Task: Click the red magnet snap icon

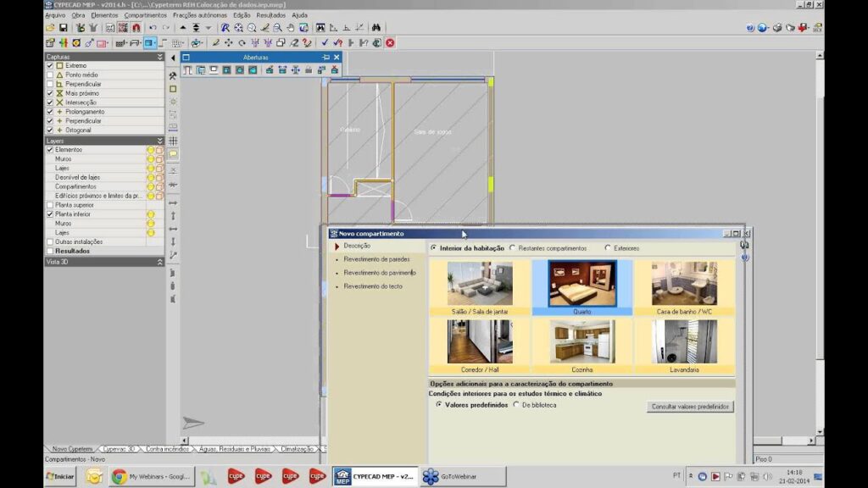Action: click(136, 28)
